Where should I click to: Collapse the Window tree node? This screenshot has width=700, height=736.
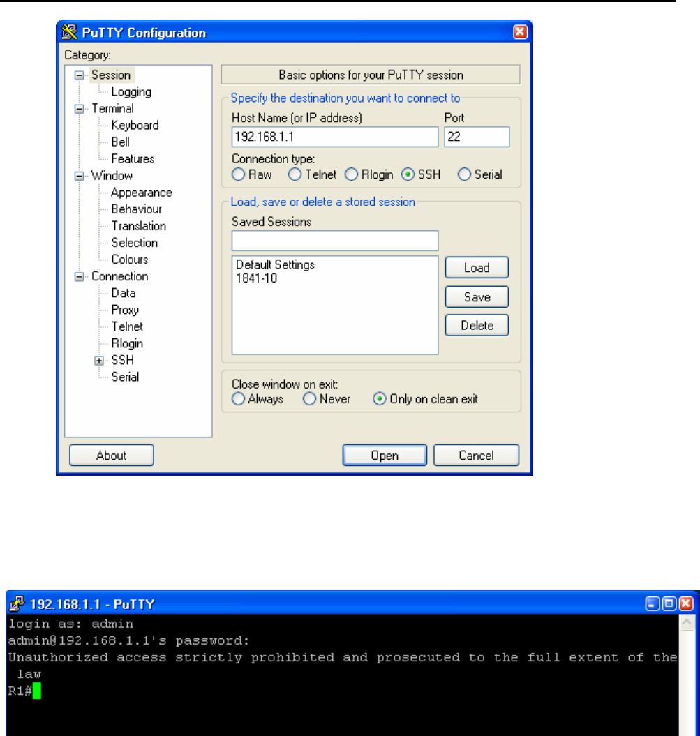coord(80,176)
